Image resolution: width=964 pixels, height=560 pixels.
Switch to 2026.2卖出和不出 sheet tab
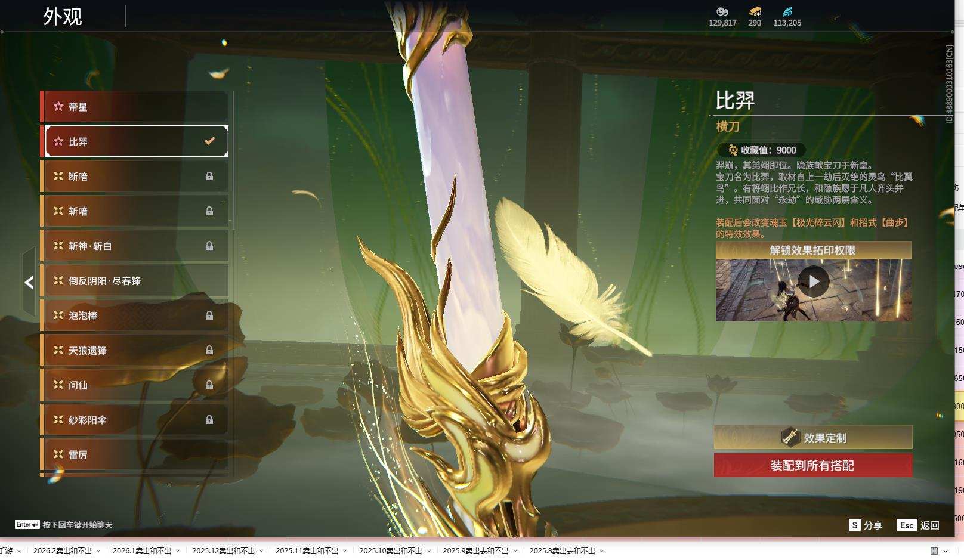[63, 551]
